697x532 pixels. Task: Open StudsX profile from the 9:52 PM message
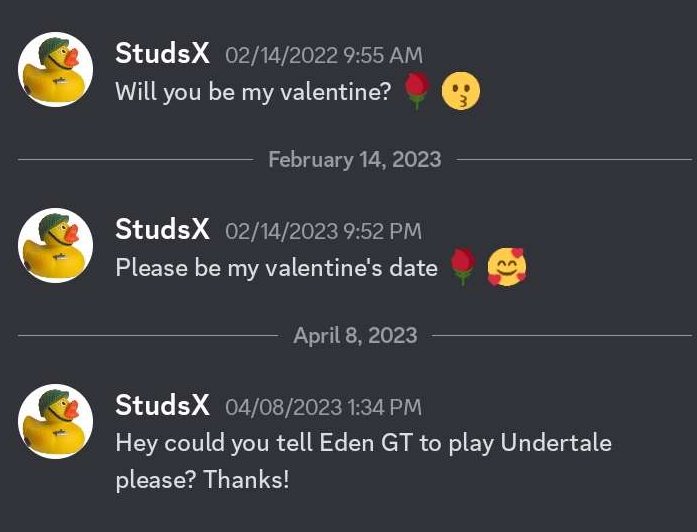pos(162,230)
